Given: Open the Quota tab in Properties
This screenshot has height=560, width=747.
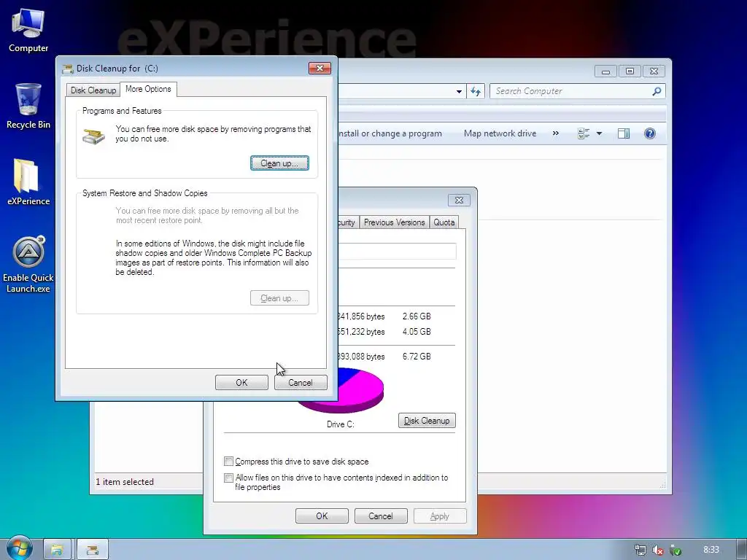Looking at the screenshot, I should (444, 222).
